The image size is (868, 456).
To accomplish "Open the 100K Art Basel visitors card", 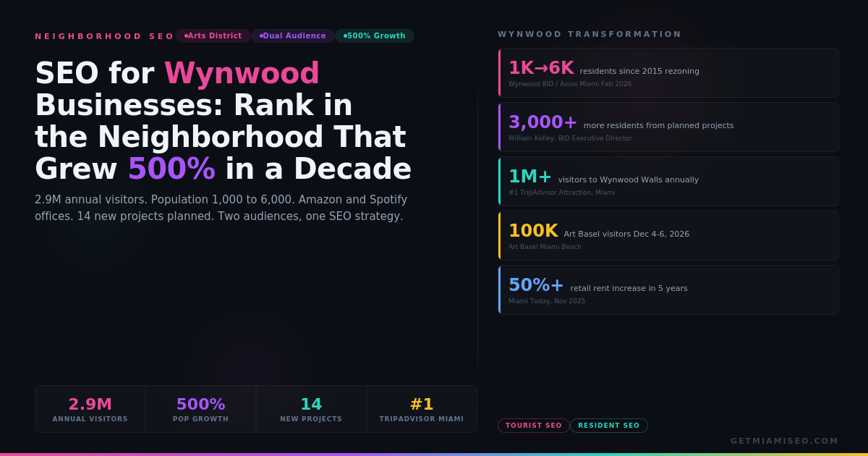I will tap(668, 236).
